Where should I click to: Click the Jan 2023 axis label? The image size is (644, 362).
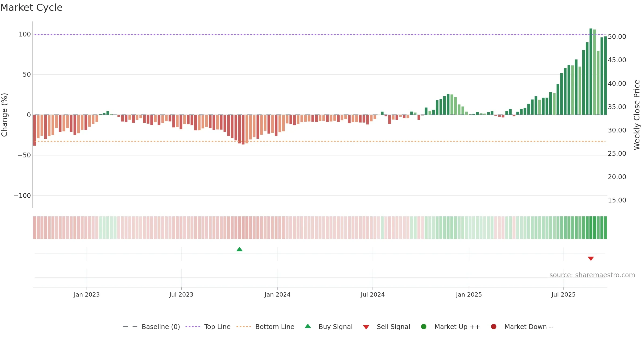click(x=87, y=295)
